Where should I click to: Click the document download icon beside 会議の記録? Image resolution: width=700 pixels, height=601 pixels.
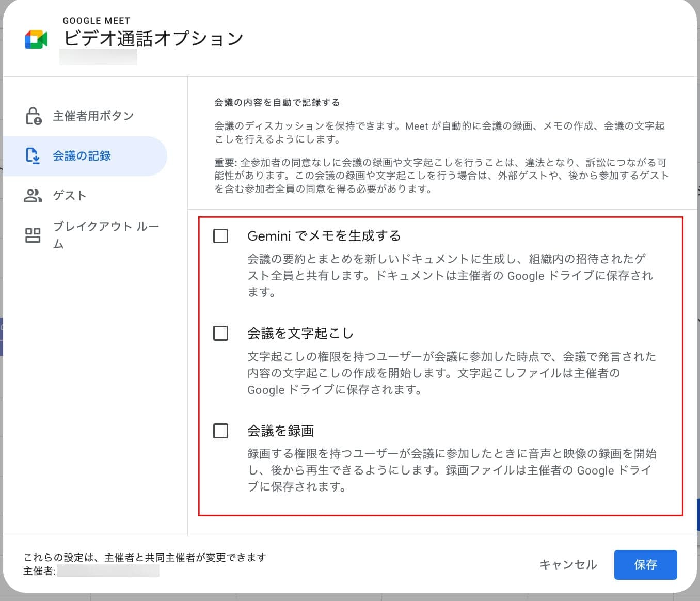click(33, 155)
